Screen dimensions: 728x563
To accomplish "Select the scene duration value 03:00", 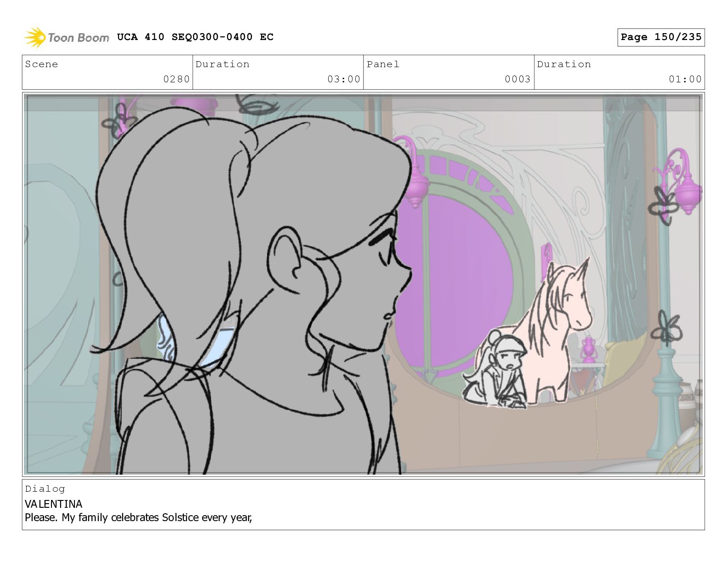I will pyautogui.click(x=344, y=79).
